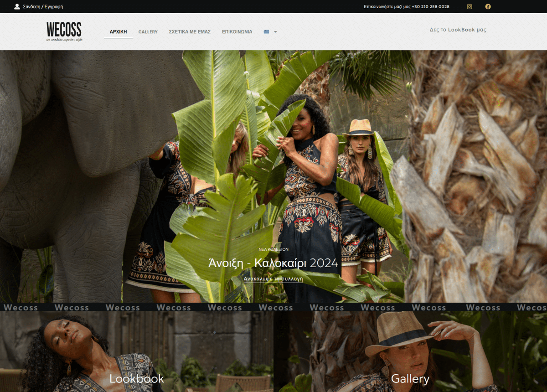The height and width of the screenshot is (392, 547).
Task: Click the hero banner with three models
Action: (x=273, y=176)
